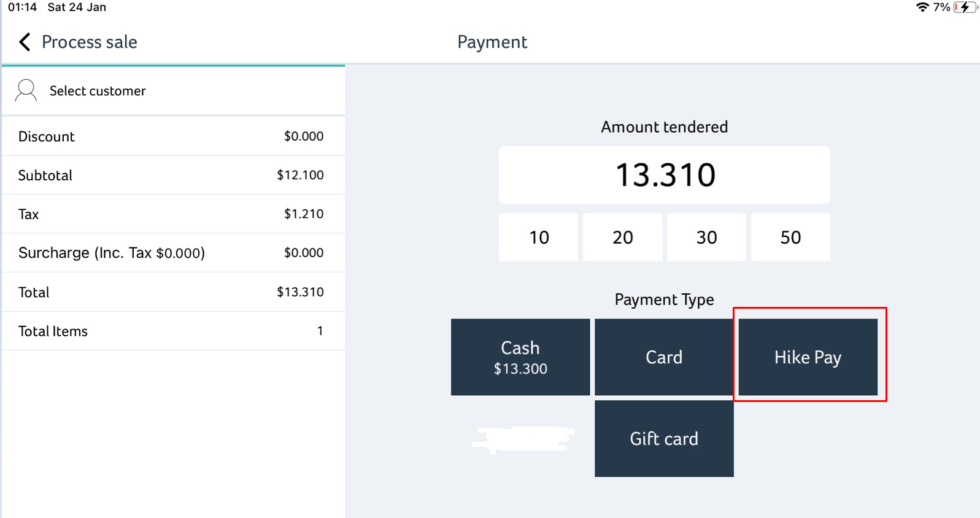980x518 pixels.
Task: Choose the 20 quick amount button
Action: [x=622, y=238]
